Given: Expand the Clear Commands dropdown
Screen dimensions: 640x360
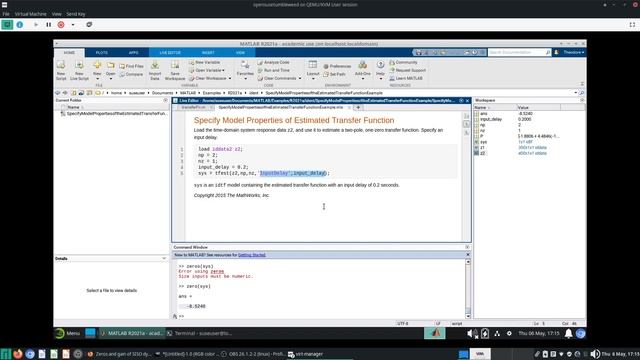Looking at the screenshot, I should pos(300,78).
